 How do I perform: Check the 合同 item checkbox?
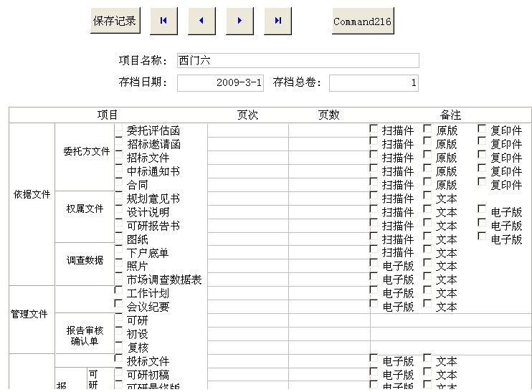pyautogui.click(x=118, y=182)
